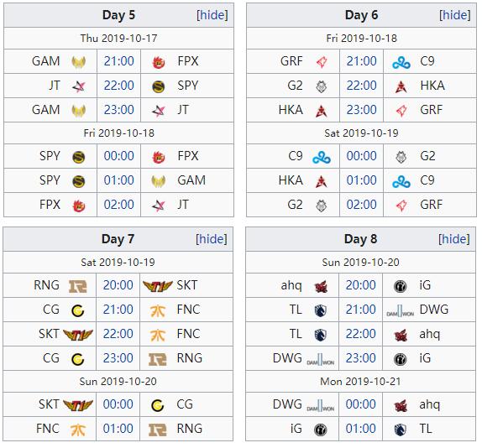Collapse the Day 8 table via hide
Screen dimensions: 482x448
click(454, 239)
